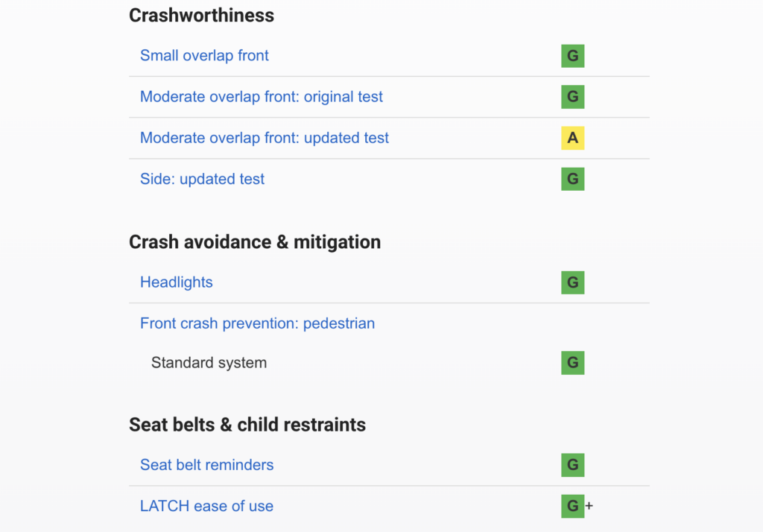Click the Crash avoidance & mitigation heading
This screenshot has height=532, width=763.
[255, 242]
